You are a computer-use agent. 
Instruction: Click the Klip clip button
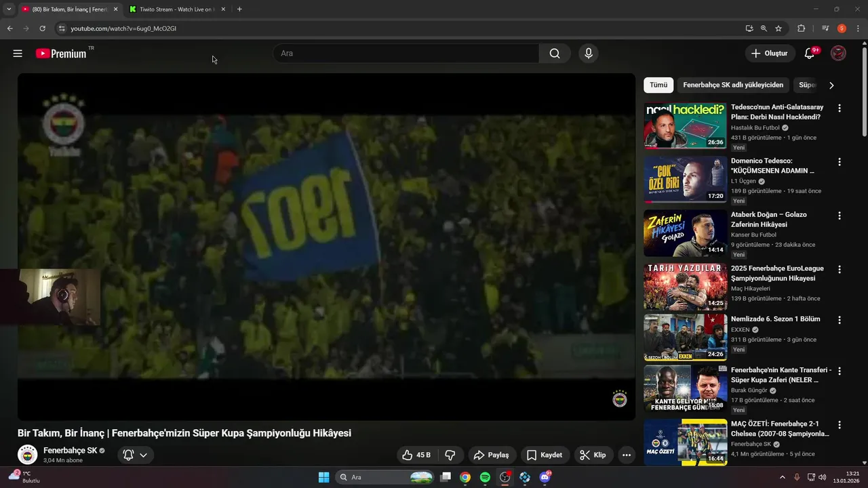tap(593, 455)
